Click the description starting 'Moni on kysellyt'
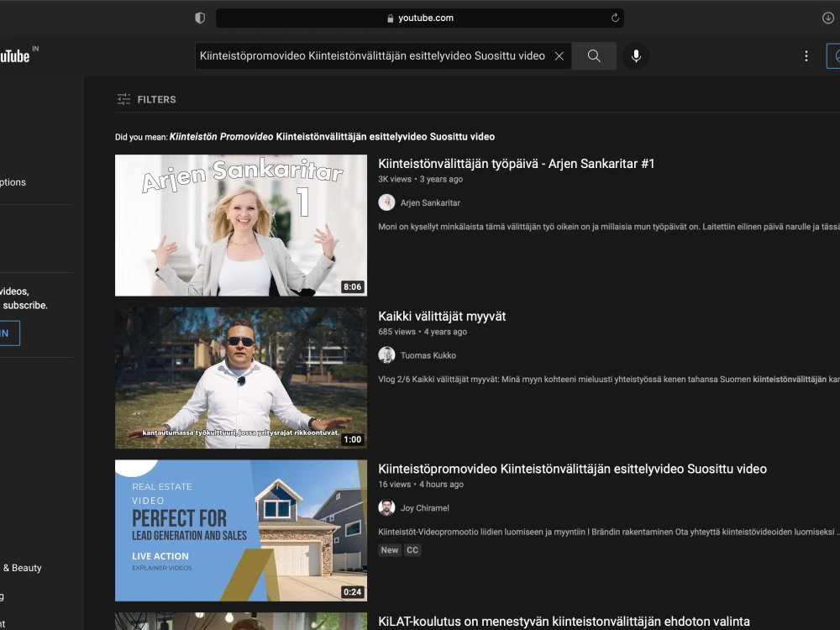Image resolution: width=840 pixels, height=630 pixels. pos(608,227)
